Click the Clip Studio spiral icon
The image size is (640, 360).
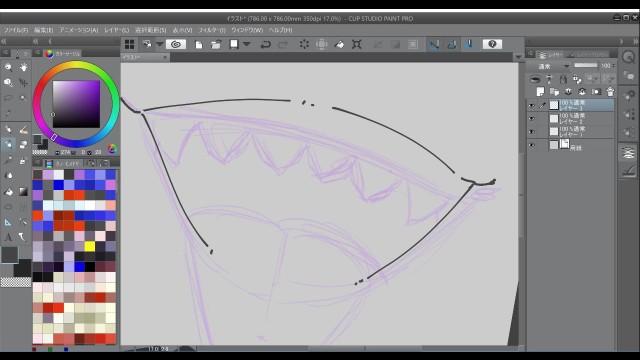pyautogui.click(x=176, y=44)
